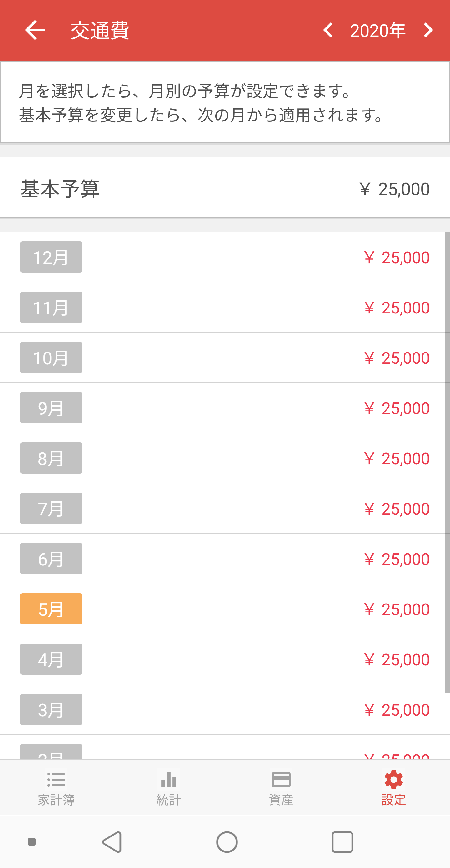This screenshot has height=868, width=450.
Task: Tap the Android back navigation triangle
Action: click(112, 842)
